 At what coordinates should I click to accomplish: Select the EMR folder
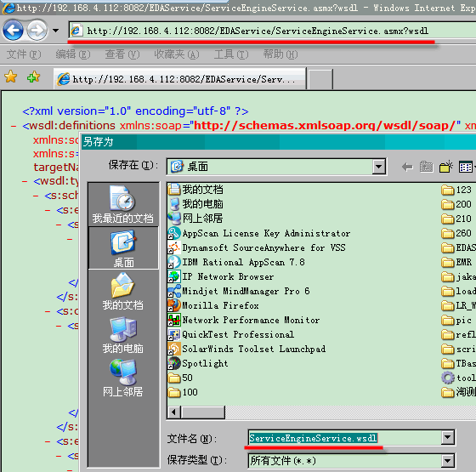(456, 262)
